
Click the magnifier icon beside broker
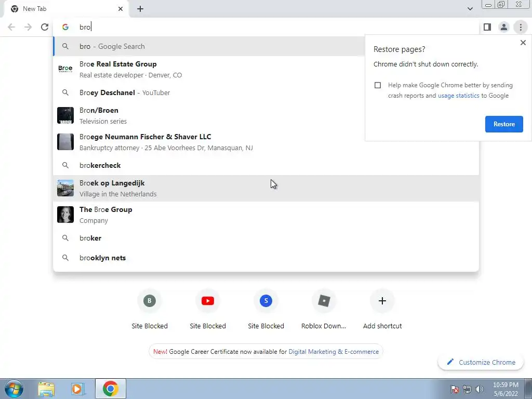(65, 238)
